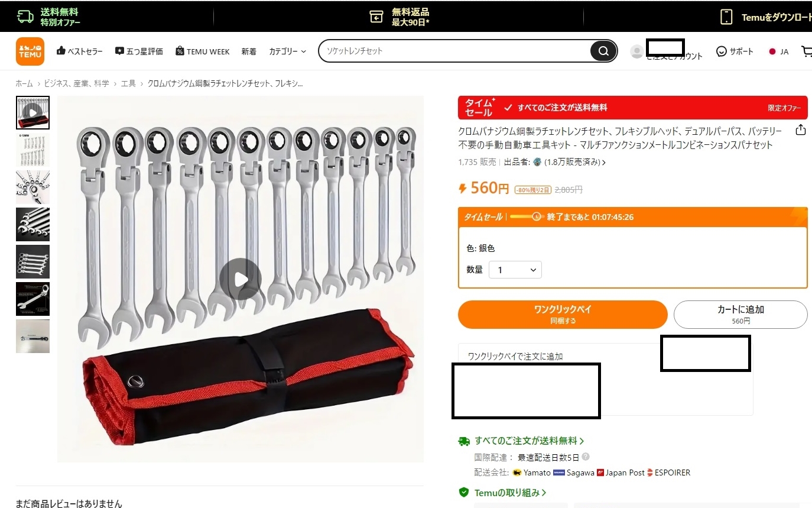
Task: Open the shopping cart icon
Action: 807,51
